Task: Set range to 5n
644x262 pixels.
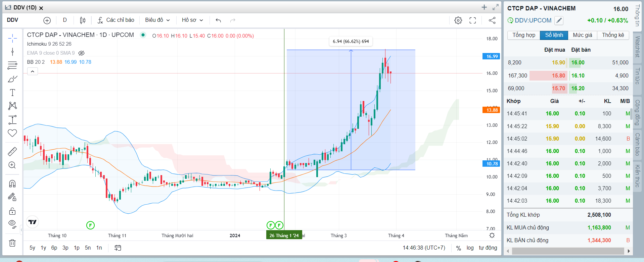Action: coord(88,248)
